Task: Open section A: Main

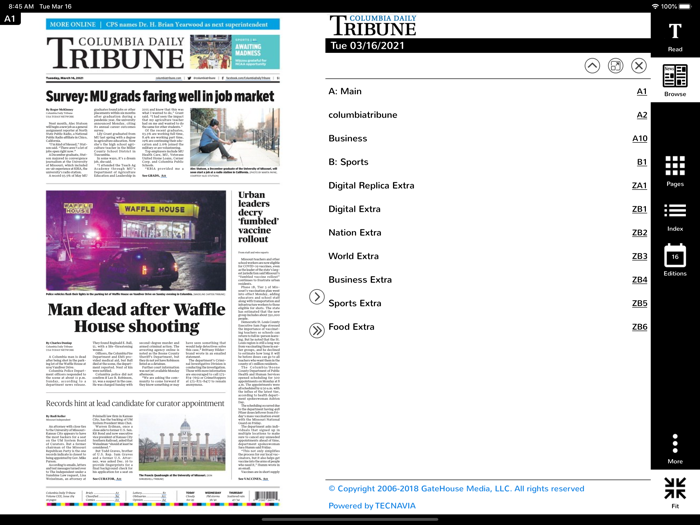Action: [x=345, y=91]
